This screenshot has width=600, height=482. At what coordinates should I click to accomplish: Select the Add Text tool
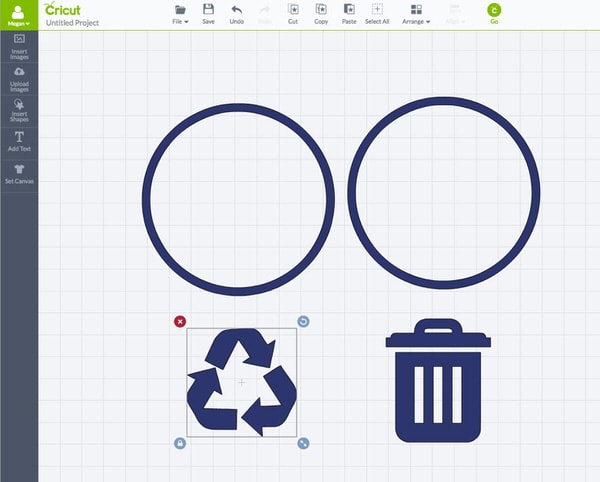coord(19,142)
